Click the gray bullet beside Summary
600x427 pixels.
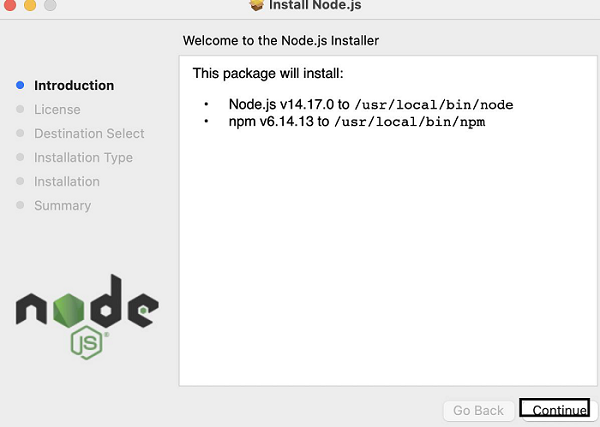(20, 206)
